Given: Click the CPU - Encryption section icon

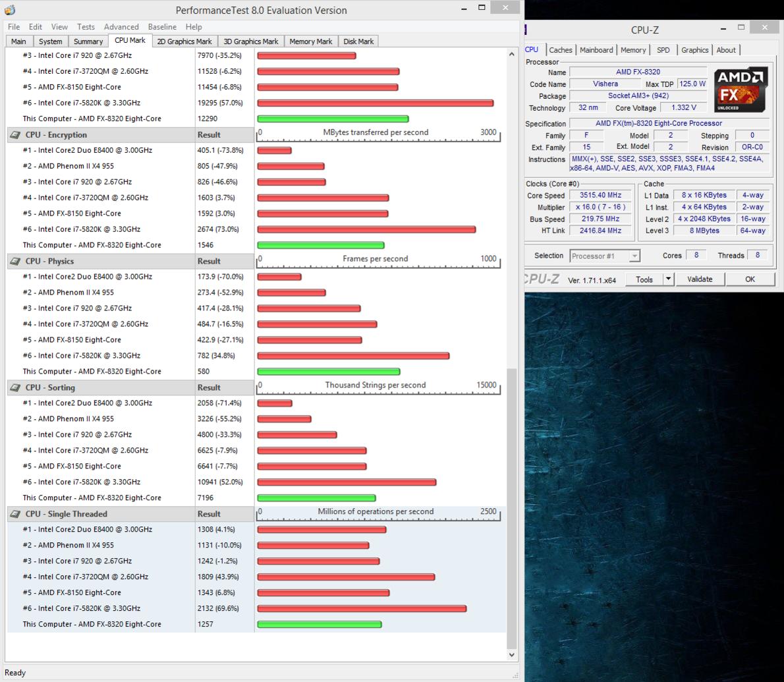Looking at the screenshot, I should click(16, 135).
